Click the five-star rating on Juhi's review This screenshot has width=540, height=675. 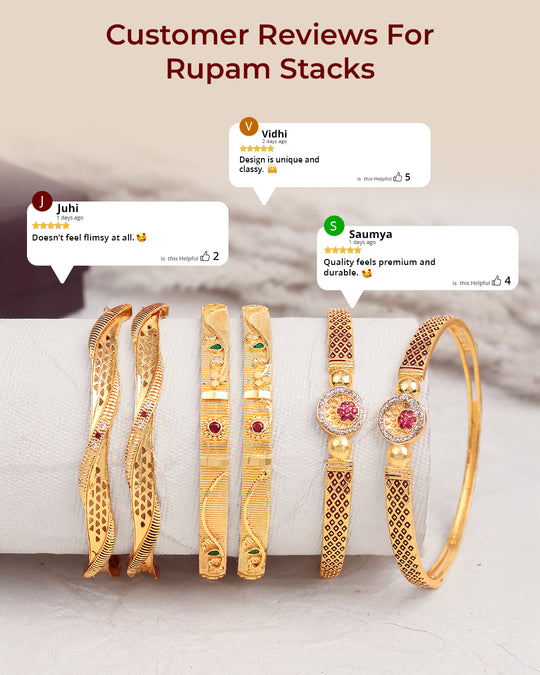(51, 226)
